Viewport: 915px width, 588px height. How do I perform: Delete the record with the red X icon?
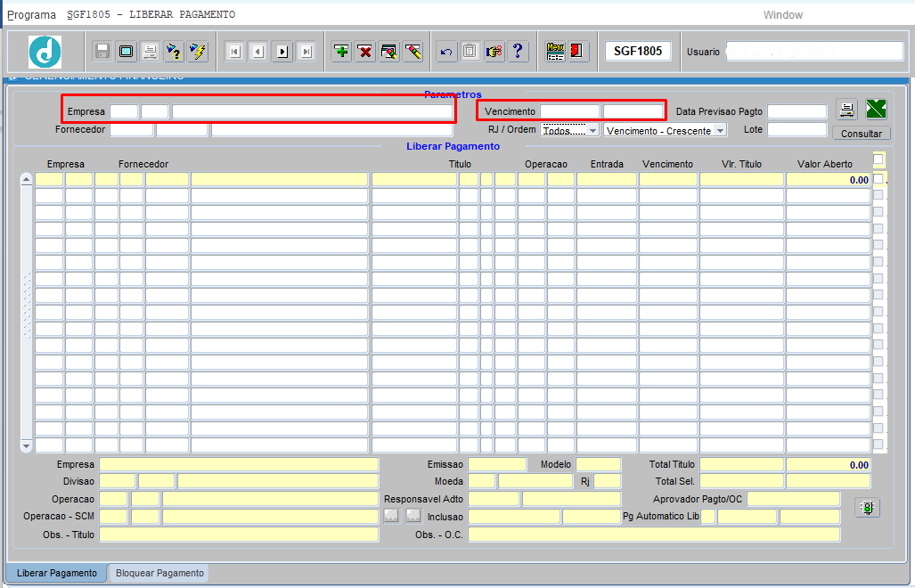[365, 52]
